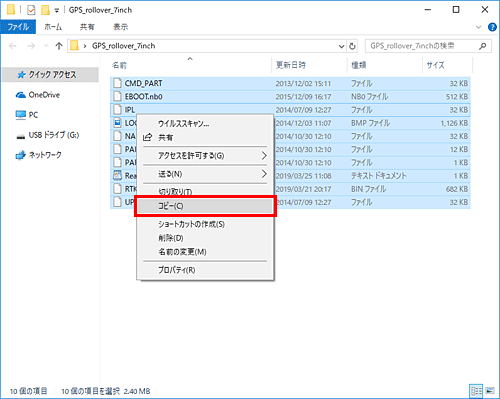Viewport: 500px width, 399px height.
Task: Open the ファイル ribbon tab
Action: pos(18,27)
